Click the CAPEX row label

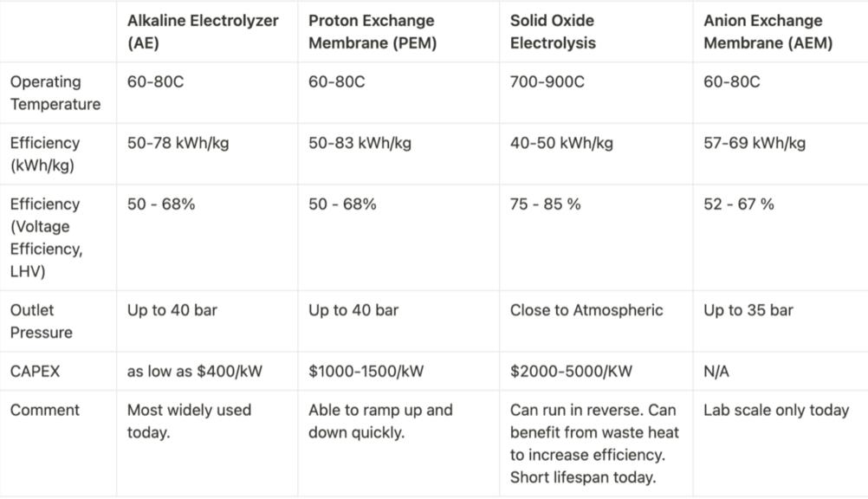[36, 372]
